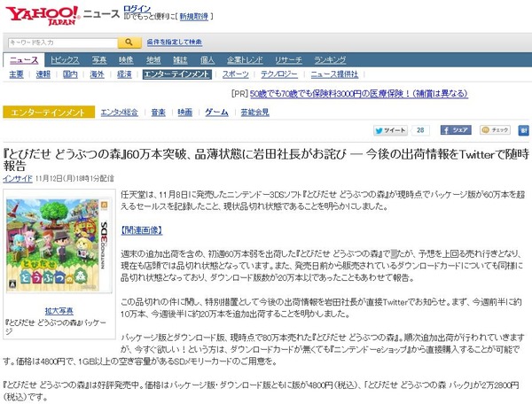532x412 pixels.
Task: Open the 経済 category
Action: tap(124, 74)
